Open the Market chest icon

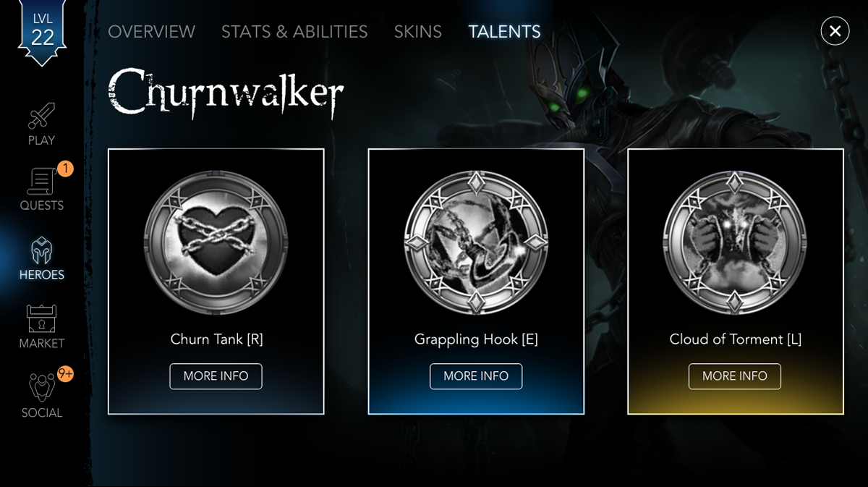[41, 319]
